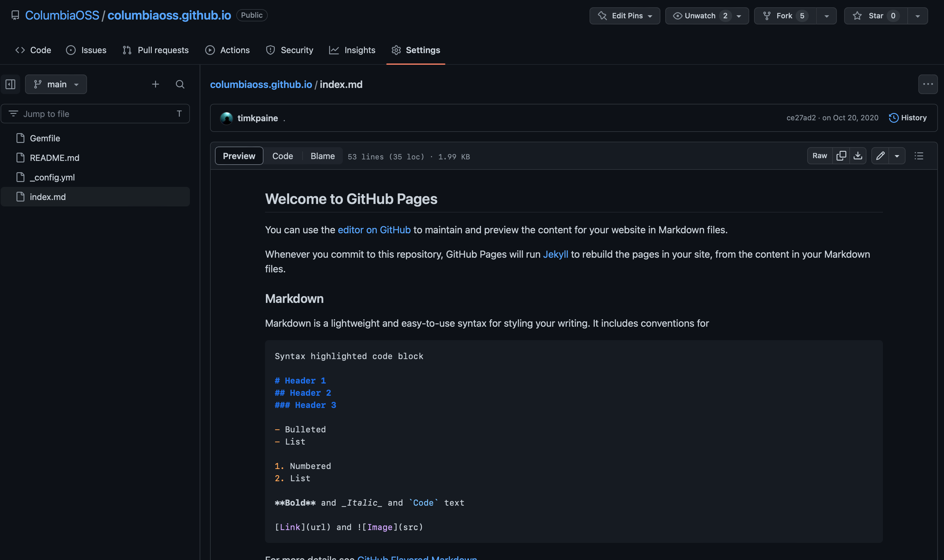Open the Pull requests tab
This screenshot has width=944, height=560.
coord(155,50)
